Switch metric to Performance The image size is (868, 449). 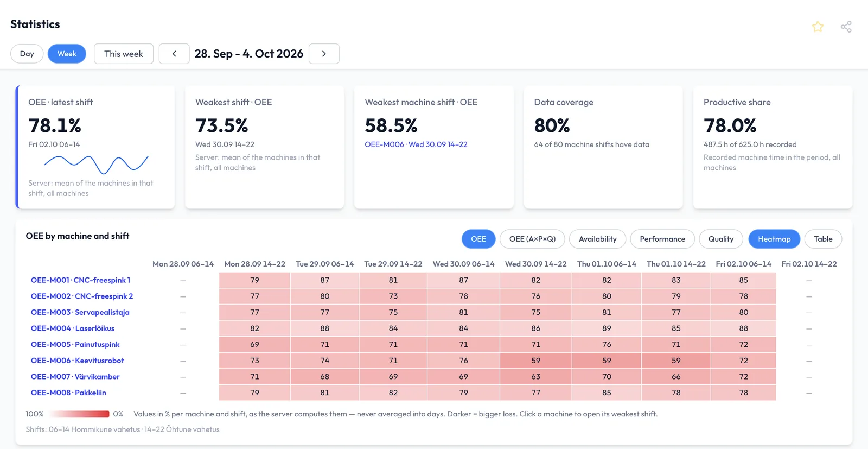662,239
